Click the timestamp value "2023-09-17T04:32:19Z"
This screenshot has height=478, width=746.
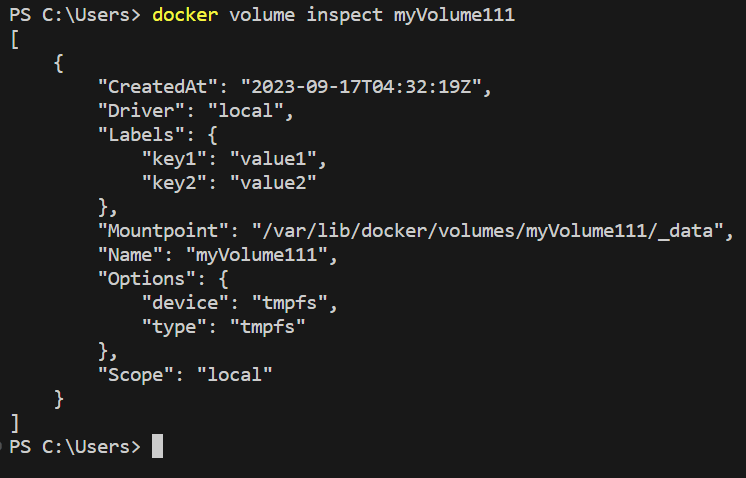361,88
